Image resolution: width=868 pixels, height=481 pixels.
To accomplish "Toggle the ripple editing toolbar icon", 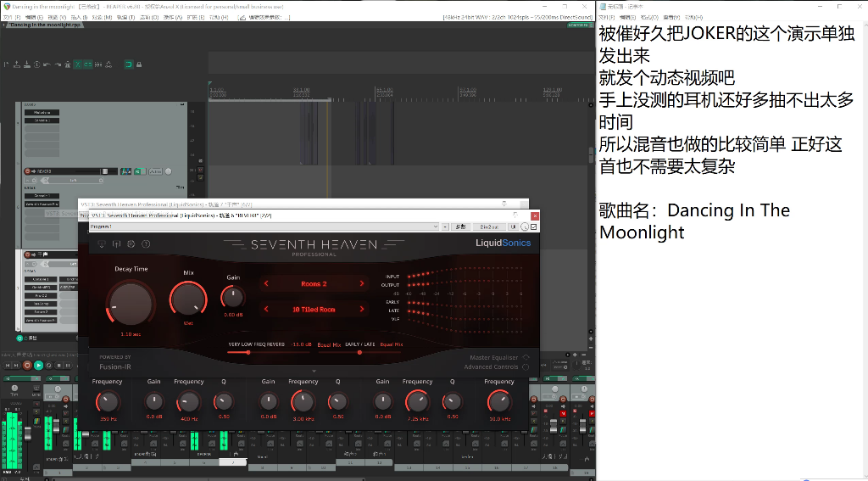I will [98, 64].
